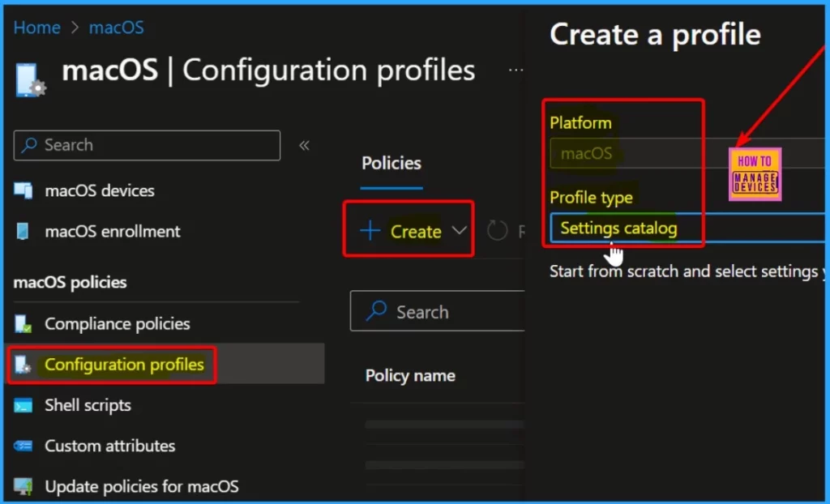Collapse the sidebar with double chevron

(x=304, y=146)
